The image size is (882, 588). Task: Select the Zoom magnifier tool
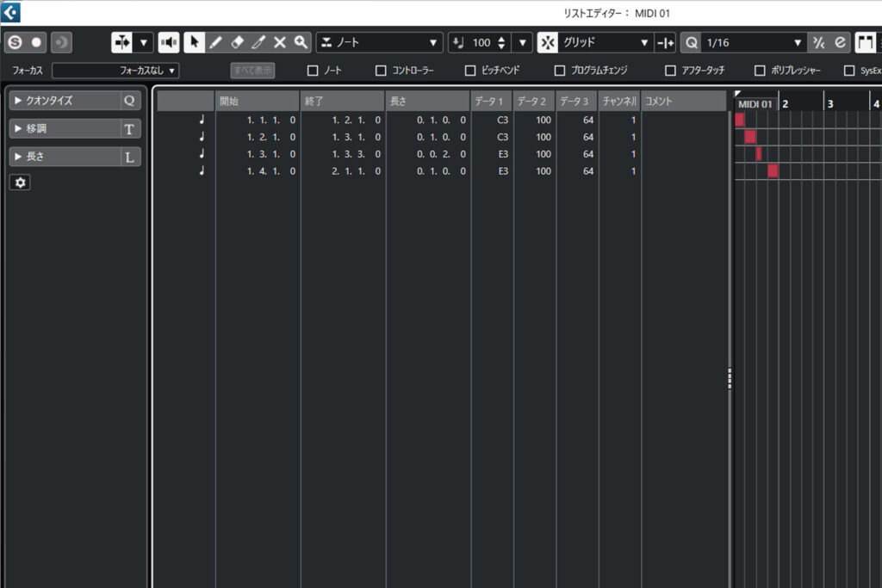pos(300,42)
